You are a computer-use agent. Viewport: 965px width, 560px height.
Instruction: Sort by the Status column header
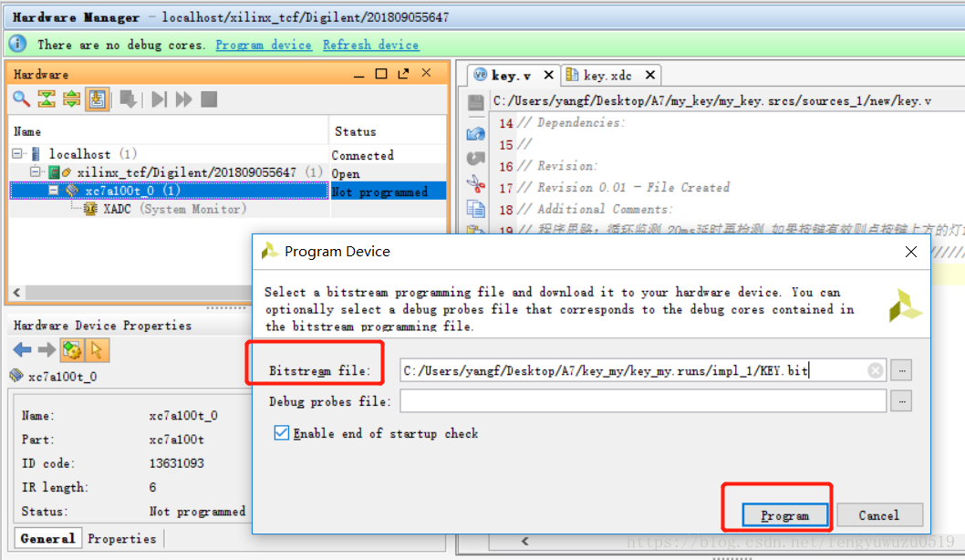point(388,131)
